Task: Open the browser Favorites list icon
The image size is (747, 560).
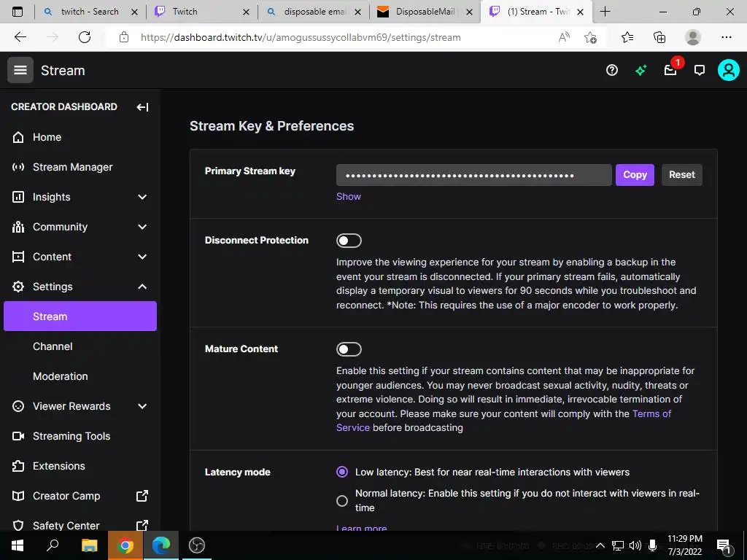Action: coord(627,37)
